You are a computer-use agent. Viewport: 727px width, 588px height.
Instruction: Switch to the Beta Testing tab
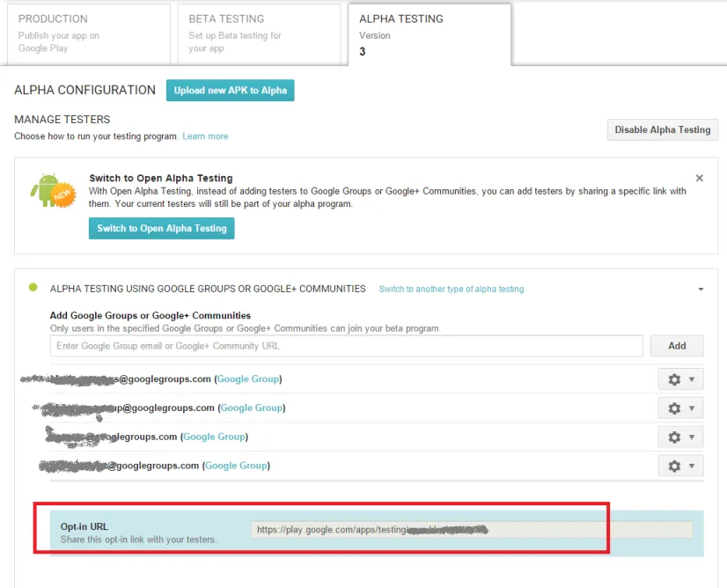(x=259, y=34)
